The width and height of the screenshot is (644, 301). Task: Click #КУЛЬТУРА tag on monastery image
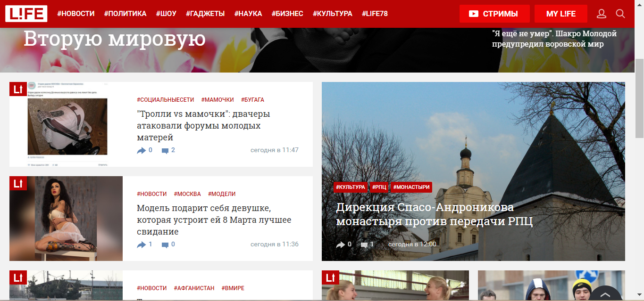click(351, 187)
